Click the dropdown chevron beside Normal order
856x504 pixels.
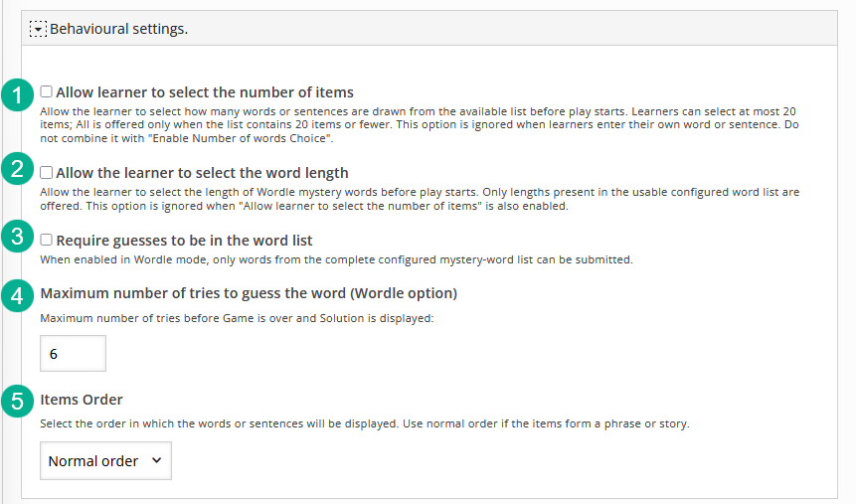(157, 460)
